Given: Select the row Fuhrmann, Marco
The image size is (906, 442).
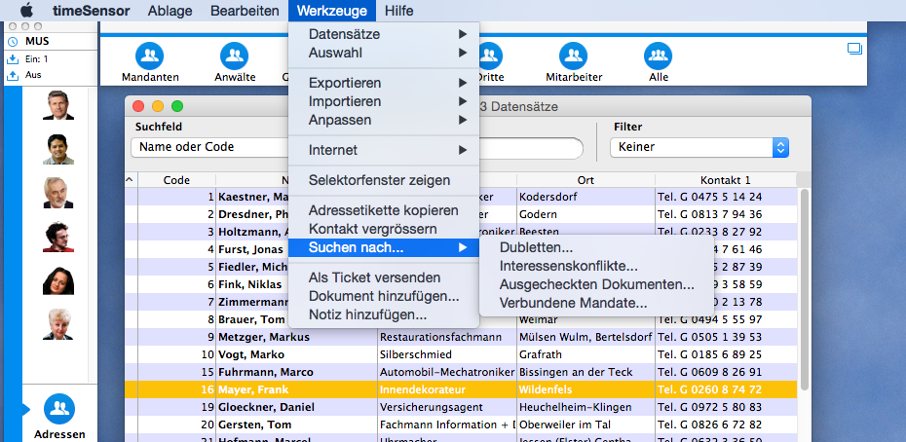Looking at the screenshot, I should [x=461, y=372].
